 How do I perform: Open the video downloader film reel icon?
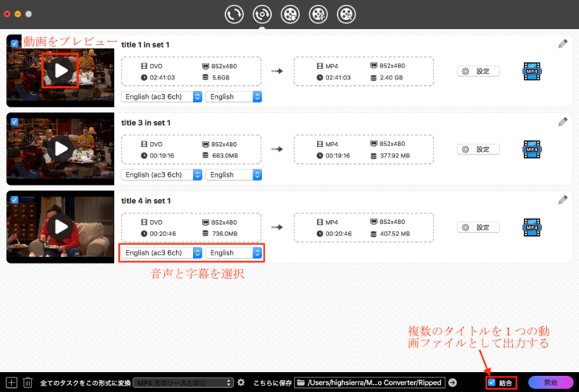pyautogui.click(x=290, y=14)
